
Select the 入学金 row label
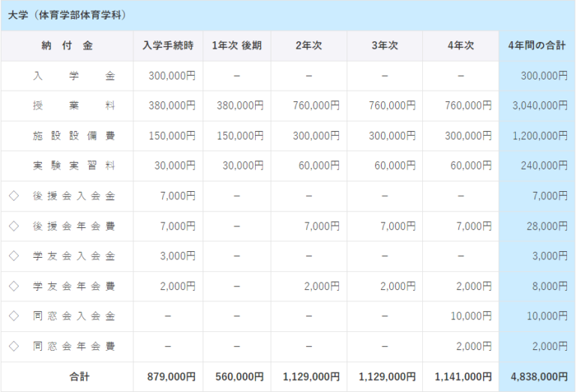click(73, 76)
